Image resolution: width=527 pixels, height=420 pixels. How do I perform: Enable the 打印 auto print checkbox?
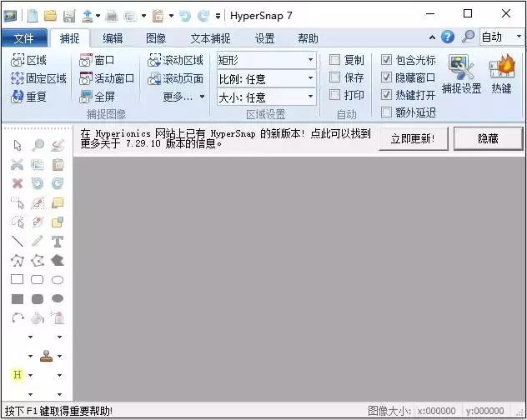pyautogui.click(x=334, y=95)
